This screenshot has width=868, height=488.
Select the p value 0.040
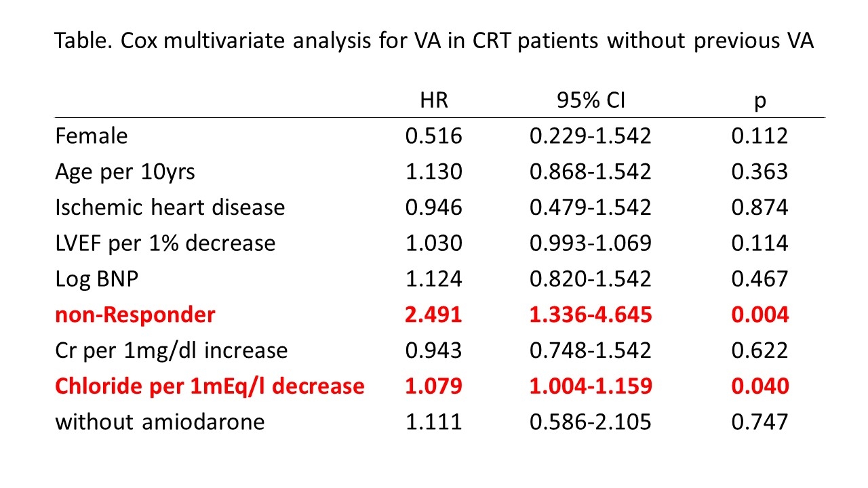tap(760, 386)
